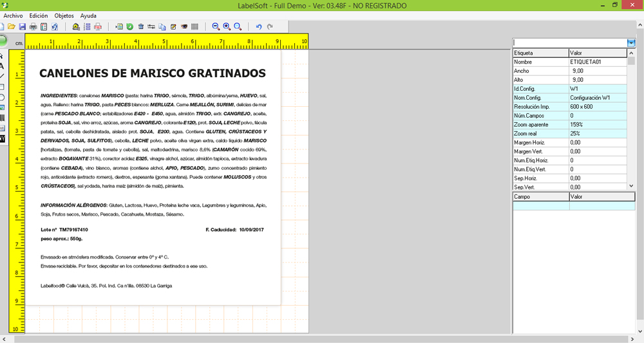This screenshot has width=644, height=343.
Task: Zoom in with plus magnifier
Action: [x=227, y=26]
